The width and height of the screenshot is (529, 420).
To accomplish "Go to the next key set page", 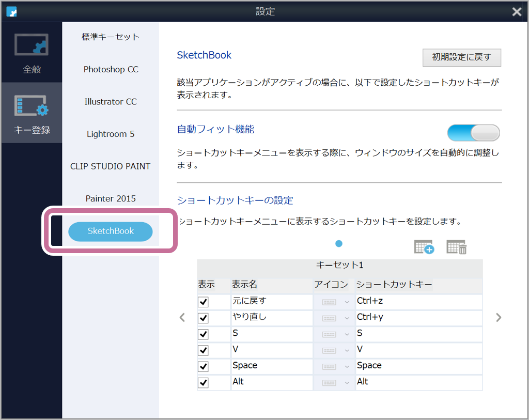I will (x=499, y=317).
